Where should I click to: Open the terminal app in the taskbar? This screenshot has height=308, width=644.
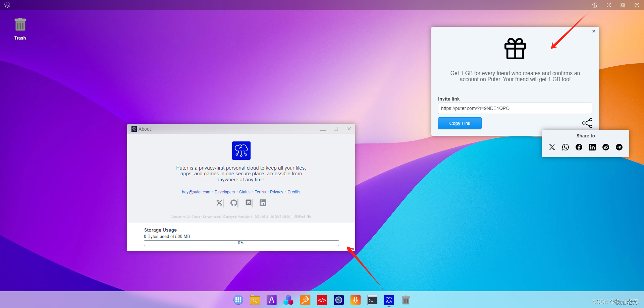pyautogui.click(x=372, y=300)
